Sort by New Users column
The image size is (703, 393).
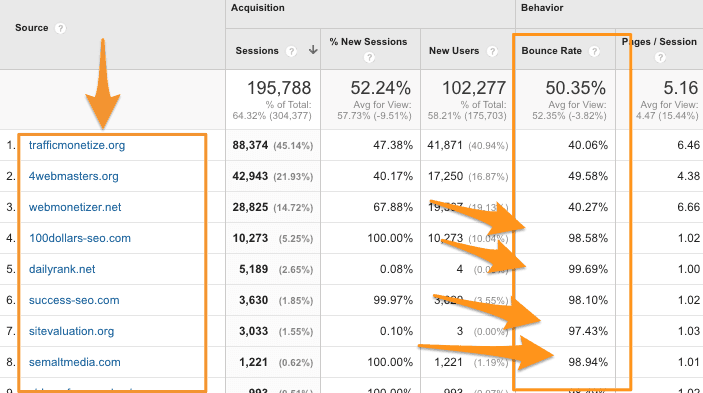pos(454,51)
